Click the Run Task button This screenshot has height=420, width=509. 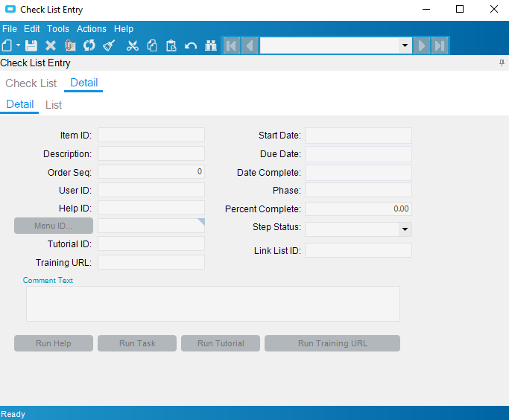coord(137,343)
